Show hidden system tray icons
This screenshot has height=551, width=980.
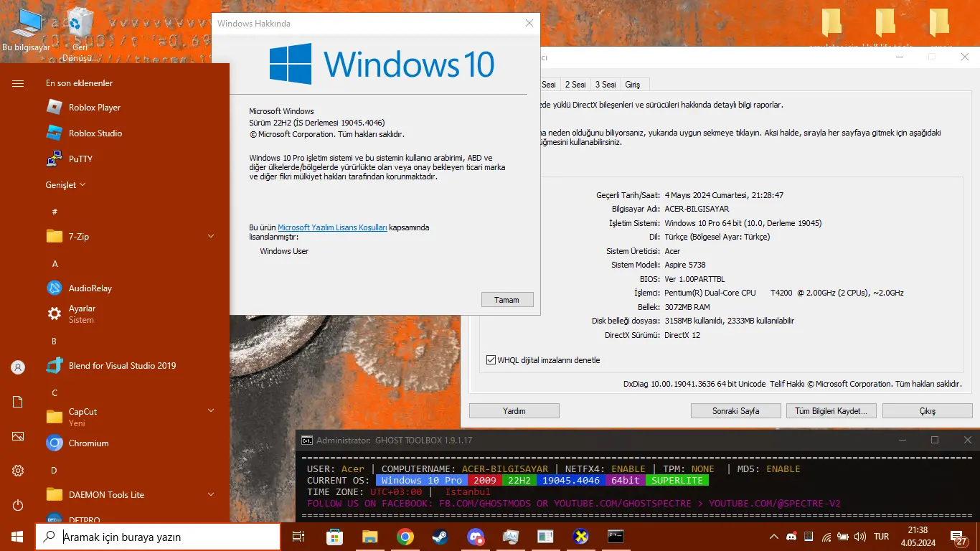[773, 537]
